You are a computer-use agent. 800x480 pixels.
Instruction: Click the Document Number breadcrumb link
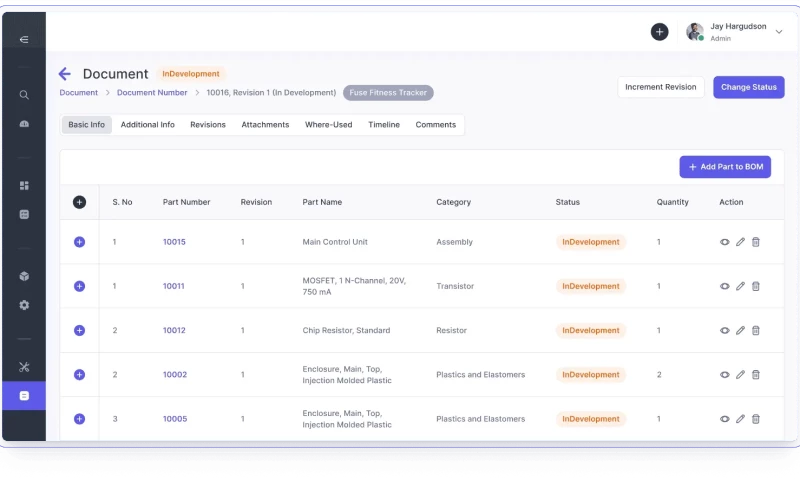152,92
